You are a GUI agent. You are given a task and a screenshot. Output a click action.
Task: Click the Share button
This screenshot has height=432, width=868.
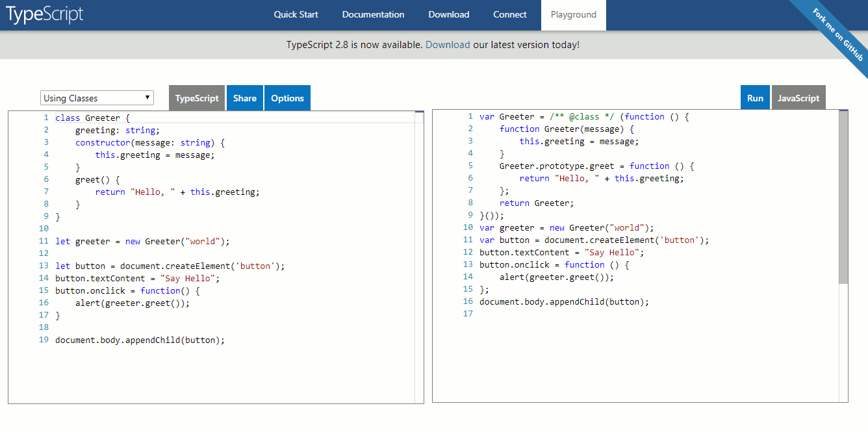click(245, 98)
